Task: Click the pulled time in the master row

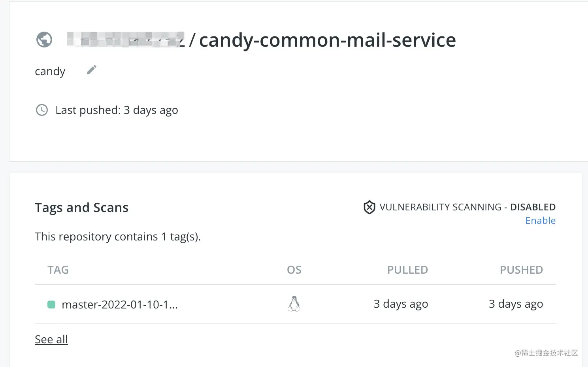Action: pyautogui.click(x=401, y=304)
